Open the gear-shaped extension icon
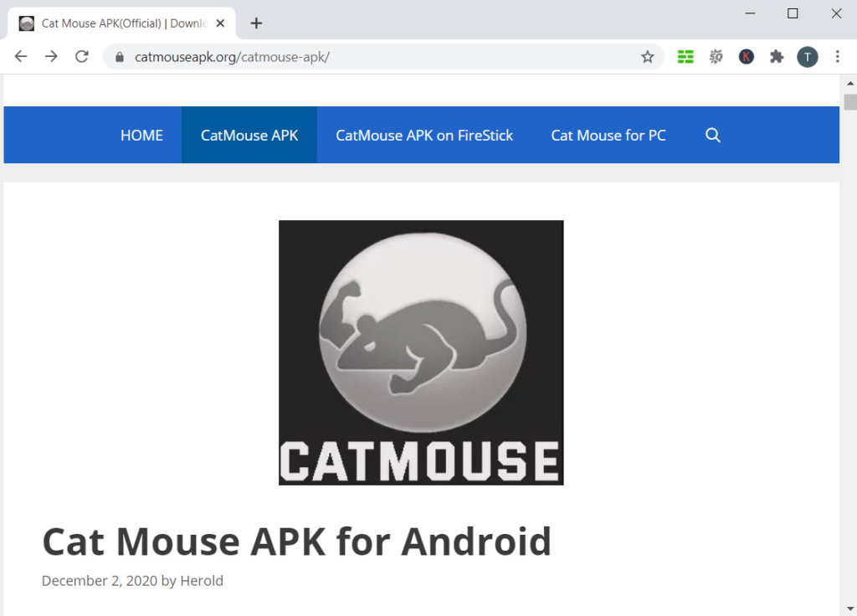This screenshot has width=857, height=616. point(716,57)
